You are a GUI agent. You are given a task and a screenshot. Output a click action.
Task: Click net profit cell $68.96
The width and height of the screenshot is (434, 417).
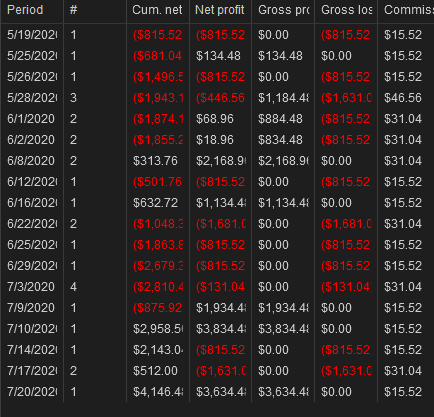pyautogui.click(x=215, y=119)
